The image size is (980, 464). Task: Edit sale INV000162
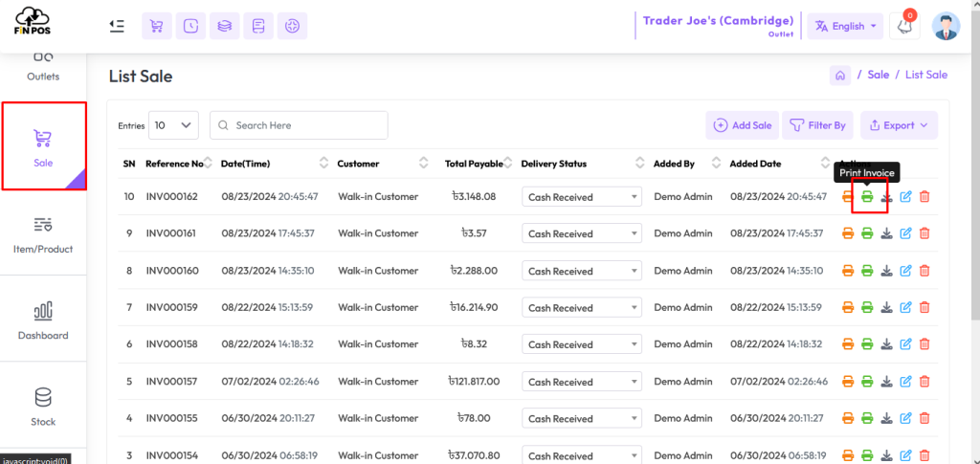point(905,197)
